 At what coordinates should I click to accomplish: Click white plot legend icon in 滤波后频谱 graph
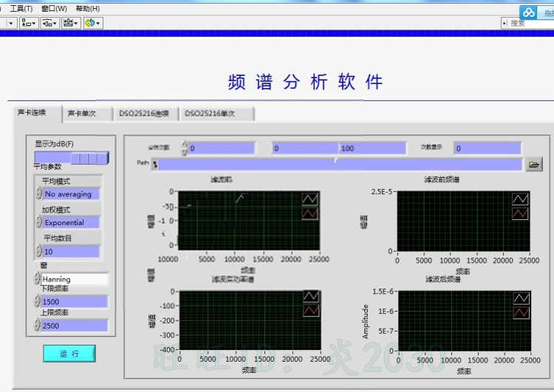tap(521, 298)
